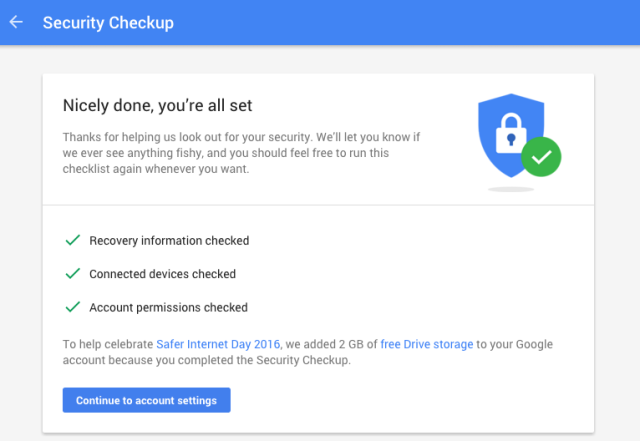Click the Nicely done heading

point(158,105)
